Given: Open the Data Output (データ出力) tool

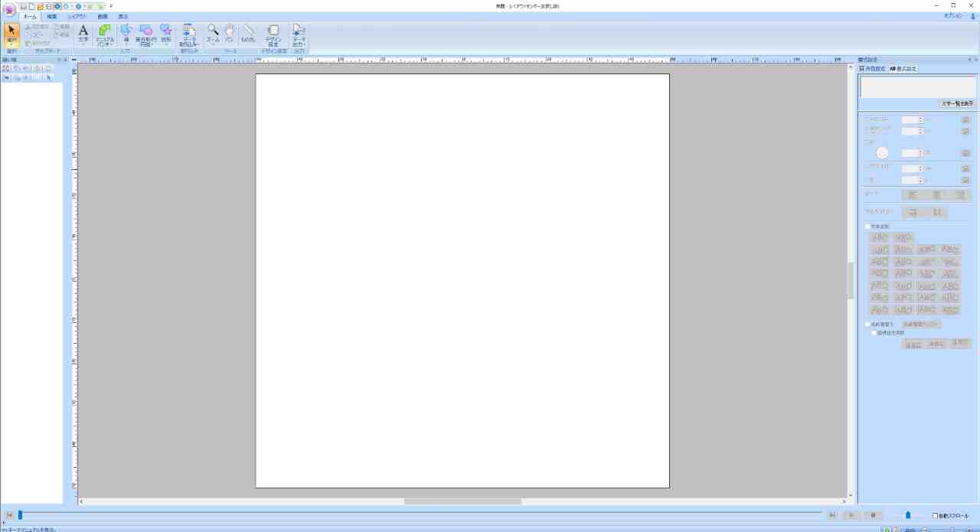Looking at the screenshot, I should 299,35.
